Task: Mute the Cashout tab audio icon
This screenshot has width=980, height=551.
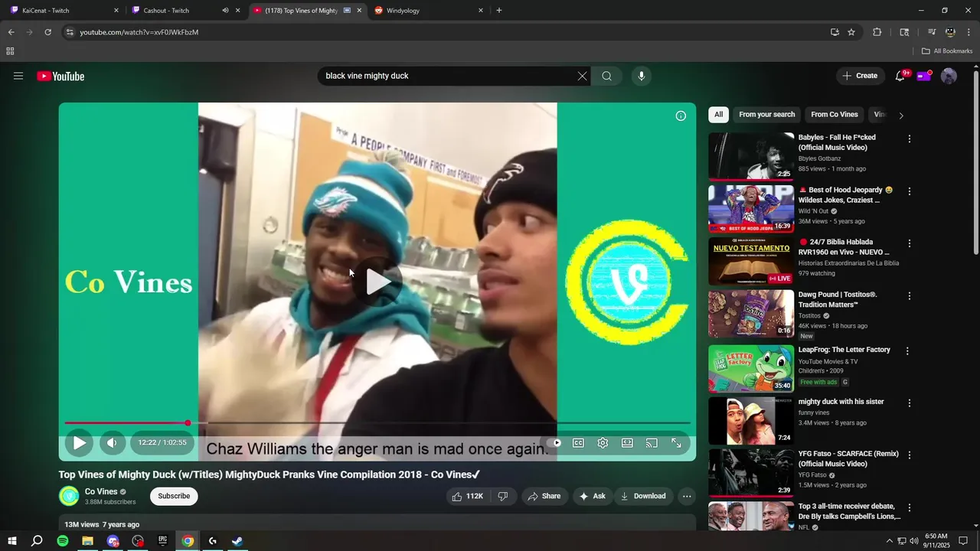Action: click(225, 11)
